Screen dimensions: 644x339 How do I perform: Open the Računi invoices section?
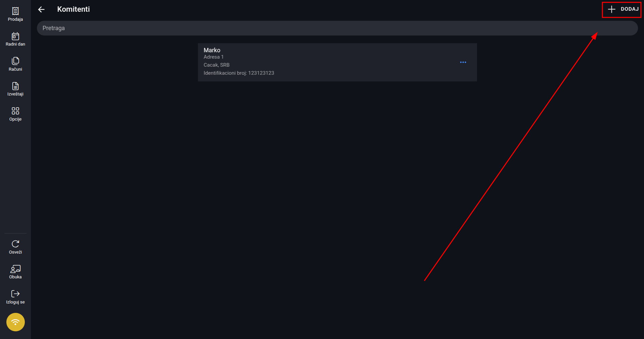(x=15, y=64)
